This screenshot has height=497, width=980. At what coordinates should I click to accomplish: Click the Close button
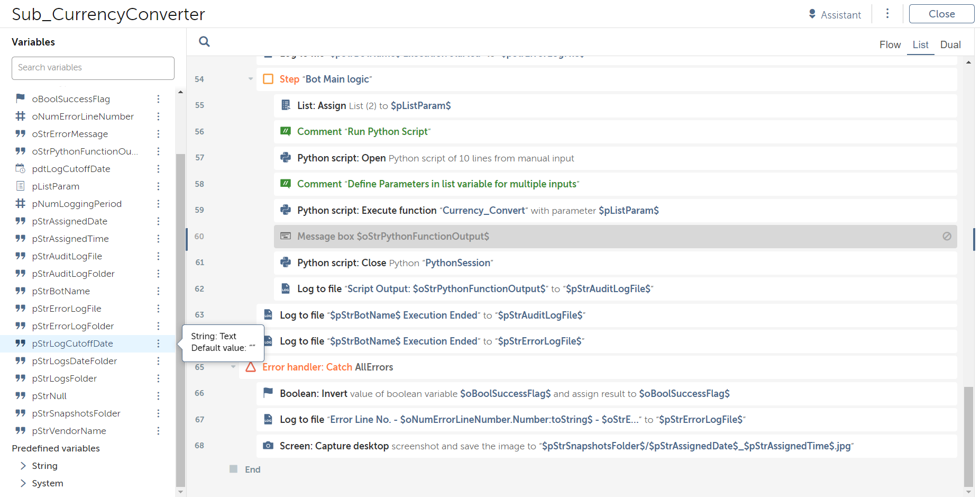[941, 14]
